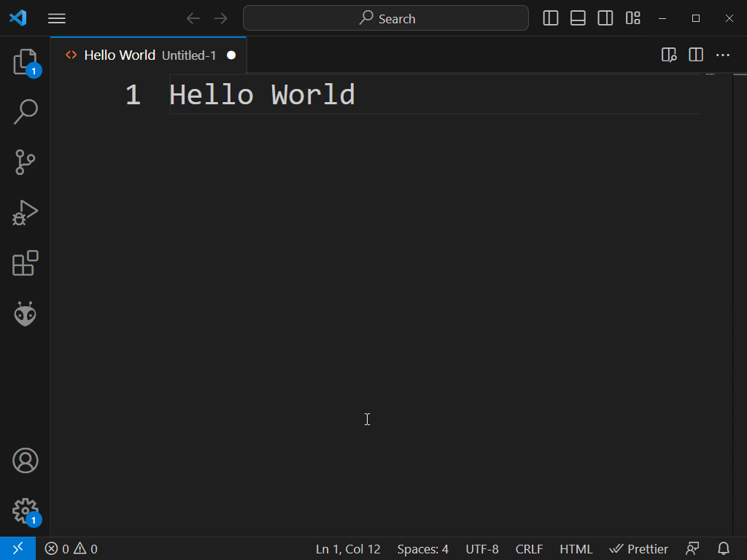The width and height of the screenshot is (747, 560).
Task: Select encoding via UTF-8 status item
Action: pos(481,549)
